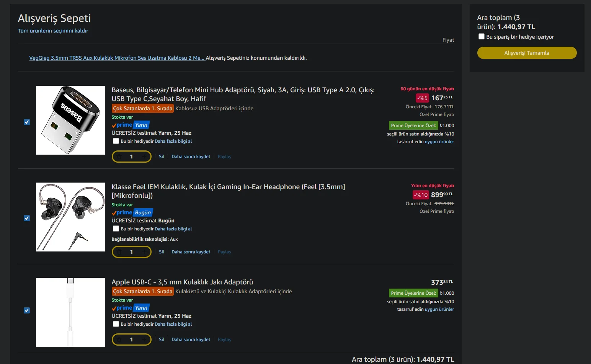Save Baseus adapter with 'Daha sonra kaydet'
This screenshot has width=591, height=364.
click(191, 157)
